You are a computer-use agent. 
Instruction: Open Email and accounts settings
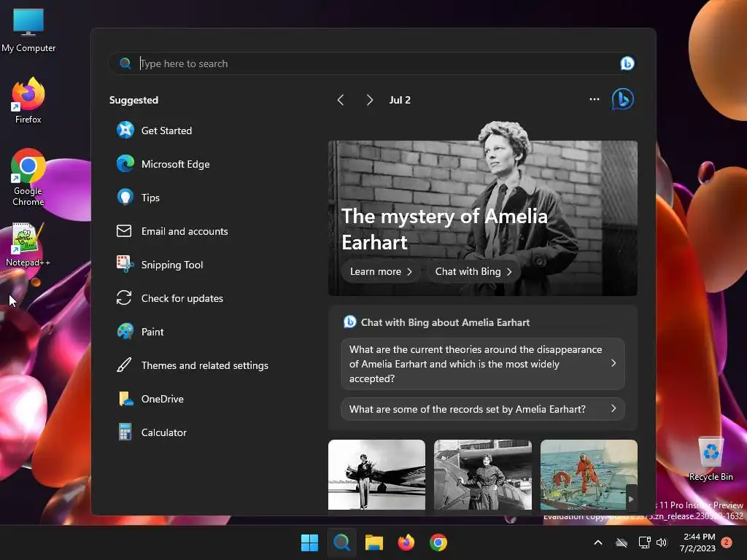[172, 231]
